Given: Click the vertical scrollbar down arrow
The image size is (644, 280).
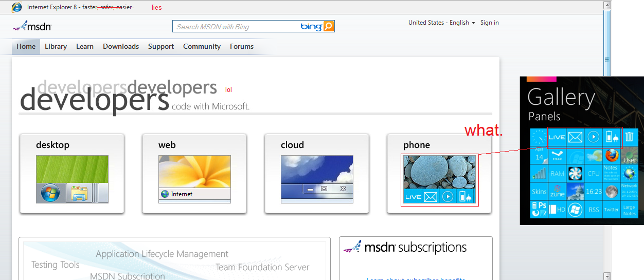Looking at the screenshot, I should click(607, 275).
